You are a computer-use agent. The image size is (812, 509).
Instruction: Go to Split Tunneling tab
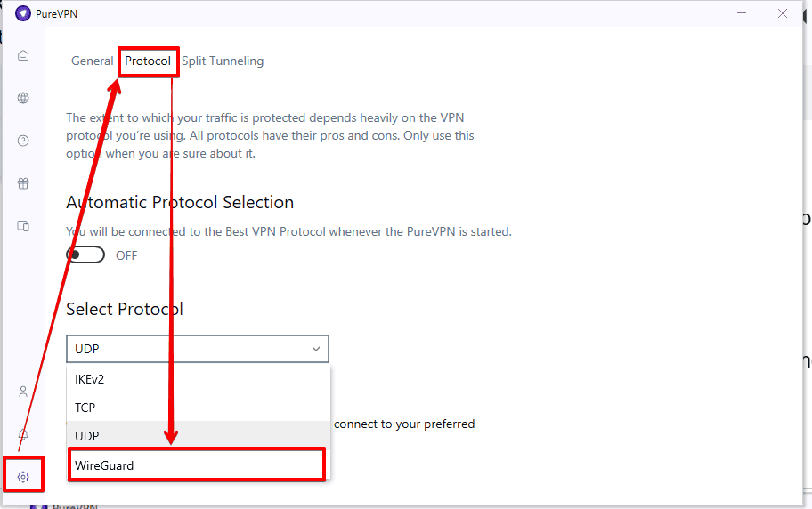tap(223, 61)
